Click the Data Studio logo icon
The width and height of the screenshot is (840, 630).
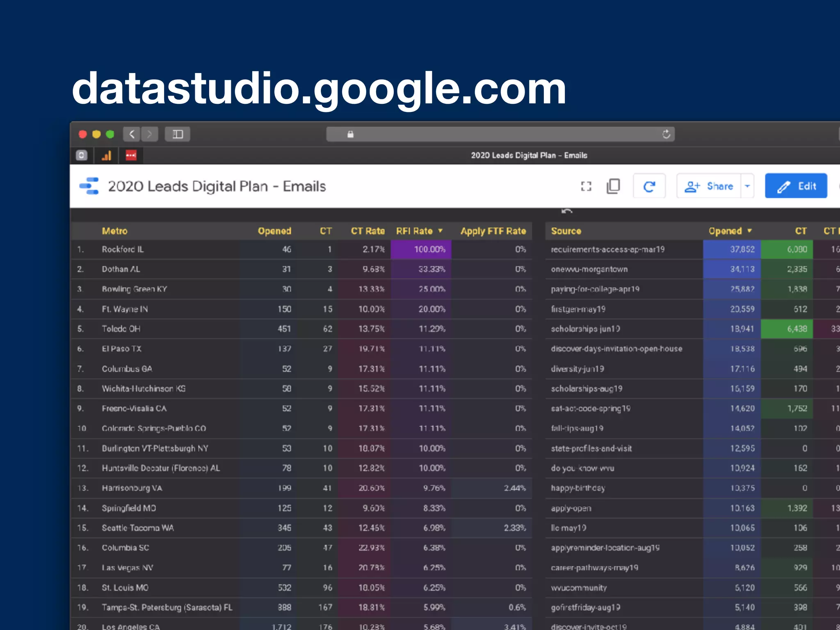89,186
